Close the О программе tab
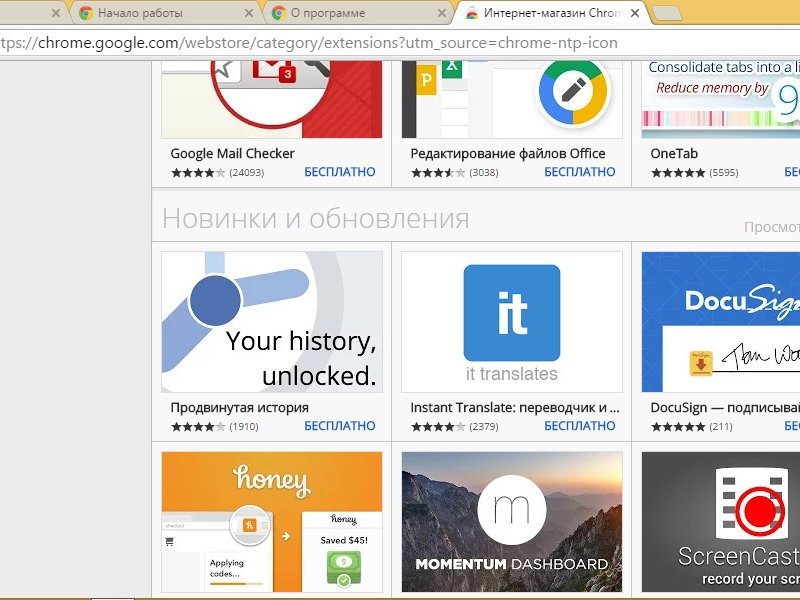The image size is (800, 600). pos(442,13)
